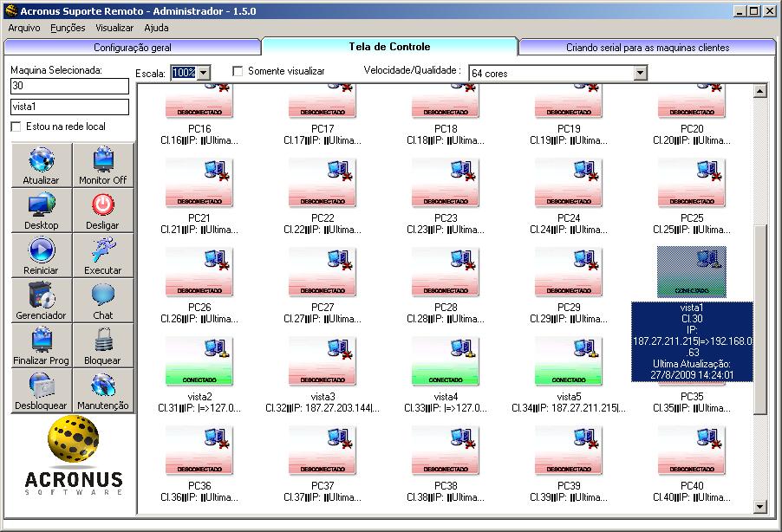Click the PC18 label text
This screenshot has width=782, height=532.
point(446,129)
